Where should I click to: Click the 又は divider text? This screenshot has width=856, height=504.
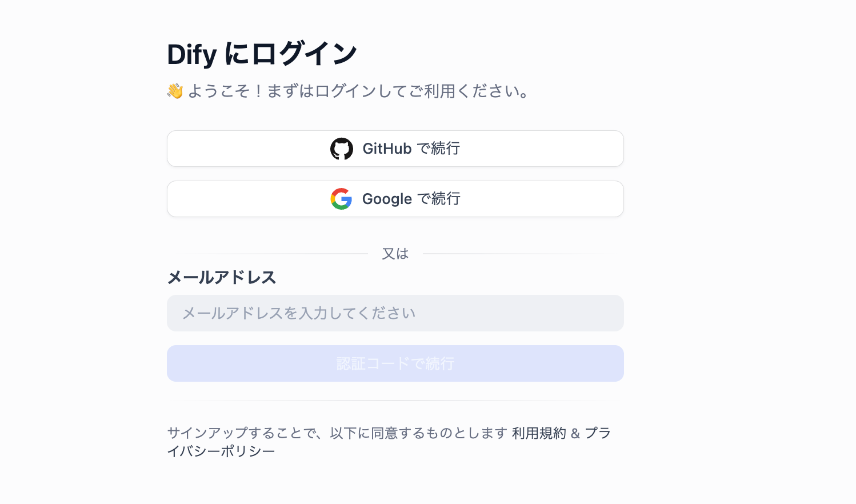coord(395,254)
